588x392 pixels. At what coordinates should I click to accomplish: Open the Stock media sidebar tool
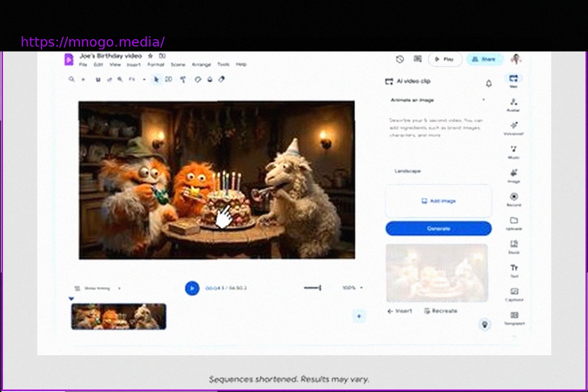514,246
